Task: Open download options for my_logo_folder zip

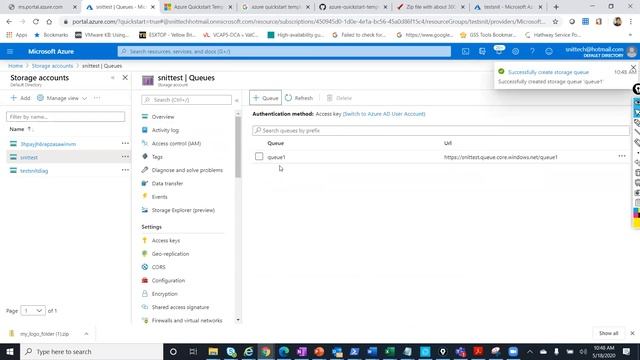Action: tap(86, 334)
